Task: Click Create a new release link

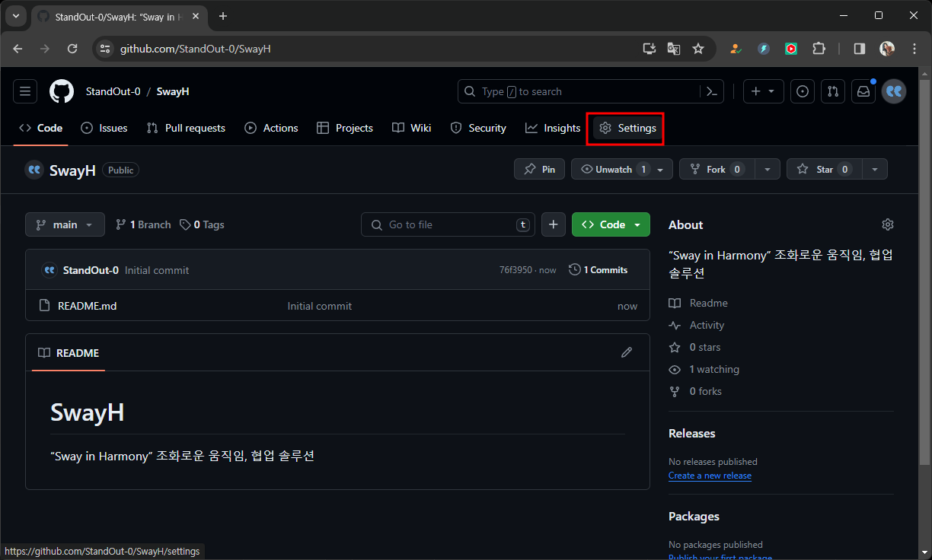Action: coord(710,476)
